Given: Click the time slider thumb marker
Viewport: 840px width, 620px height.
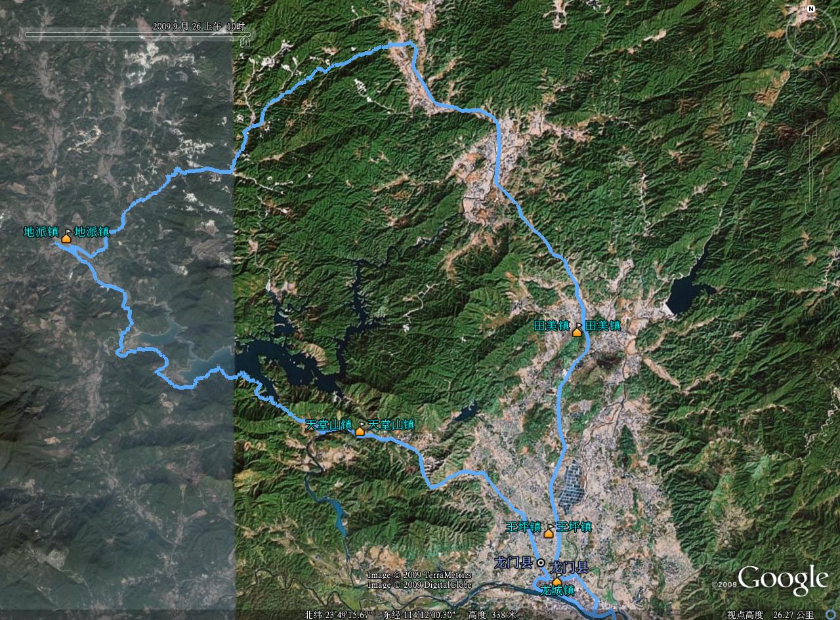Looking at the screenshot, I should point(245,41).
